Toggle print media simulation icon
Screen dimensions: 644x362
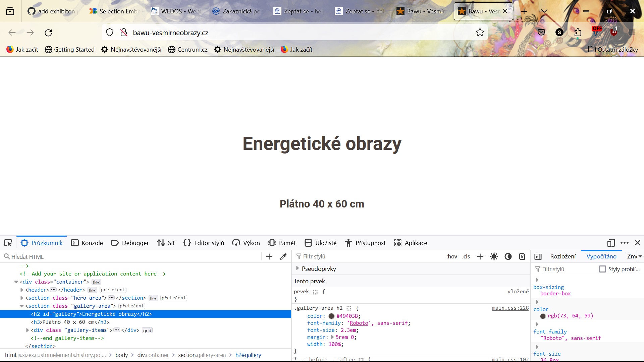tap(522, 256)
